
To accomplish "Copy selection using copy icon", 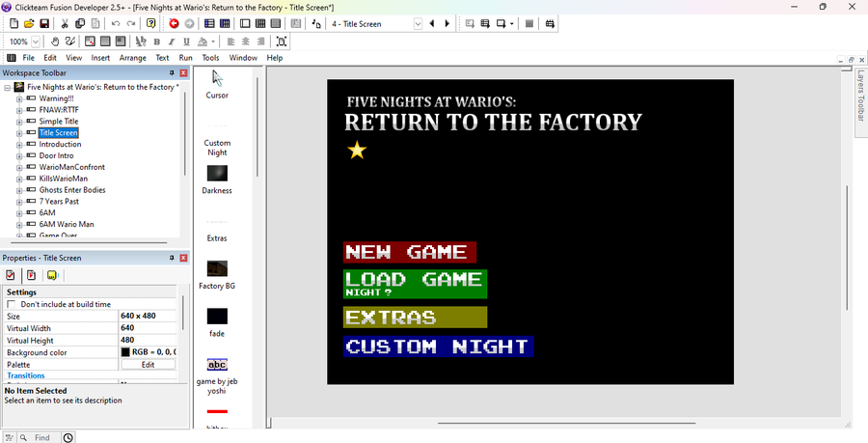I will 80,24.
